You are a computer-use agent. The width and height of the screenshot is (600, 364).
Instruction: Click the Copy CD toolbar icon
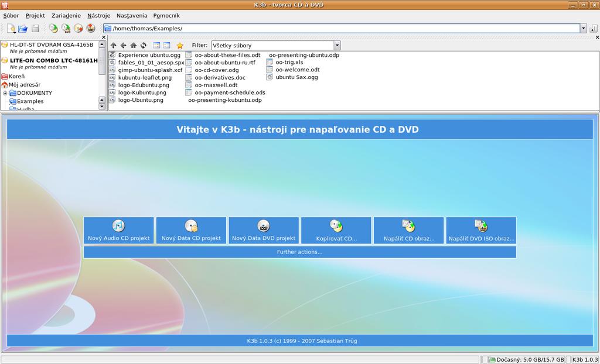click(x=53, y=28)
